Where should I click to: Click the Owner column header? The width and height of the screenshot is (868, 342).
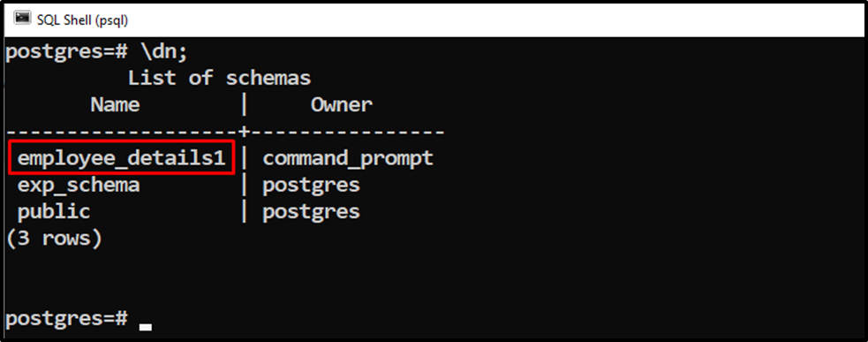pyautogui.click(x=342, y=104)
